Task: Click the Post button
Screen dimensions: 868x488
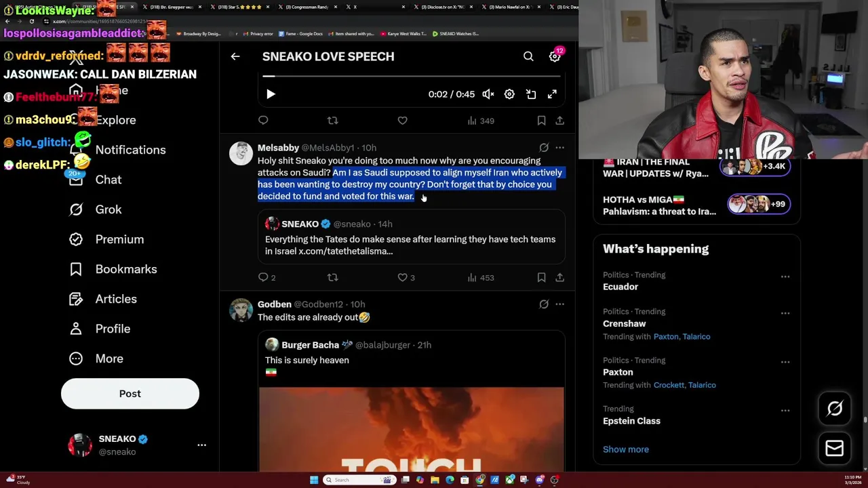Action: (x=130, y=394)
